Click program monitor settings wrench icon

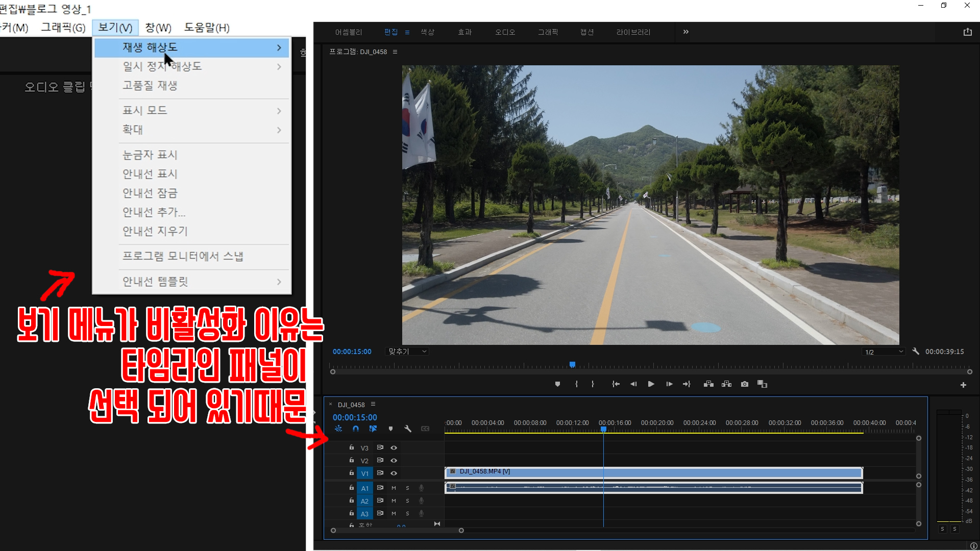916,352
